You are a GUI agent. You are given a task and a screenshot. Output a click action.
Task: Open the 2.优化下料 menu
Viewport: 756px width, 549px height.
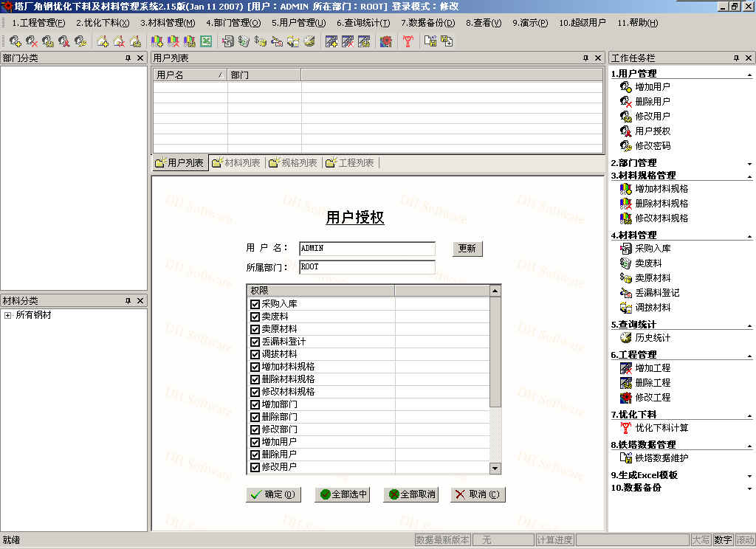(x=103, y=23)
